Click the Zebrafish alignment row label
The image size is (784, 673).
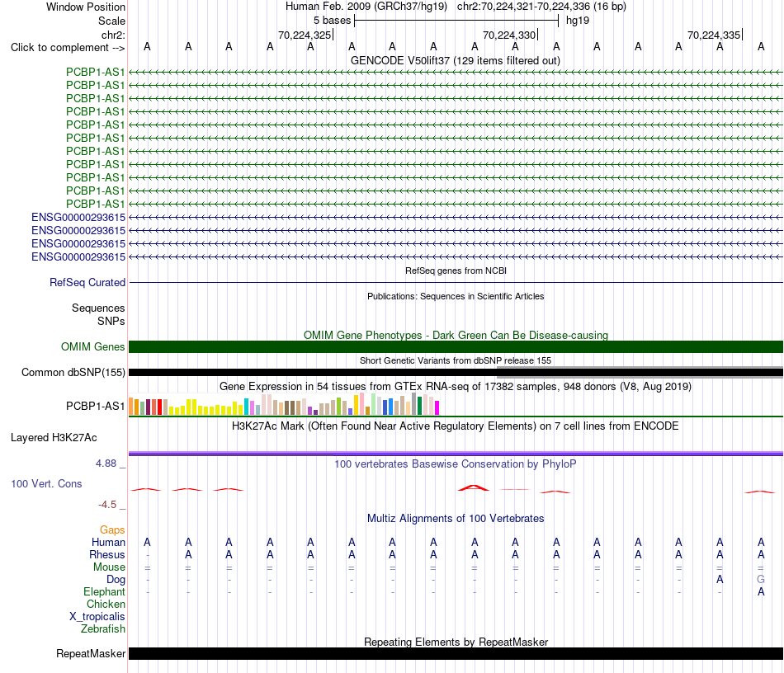coord(103,628)
